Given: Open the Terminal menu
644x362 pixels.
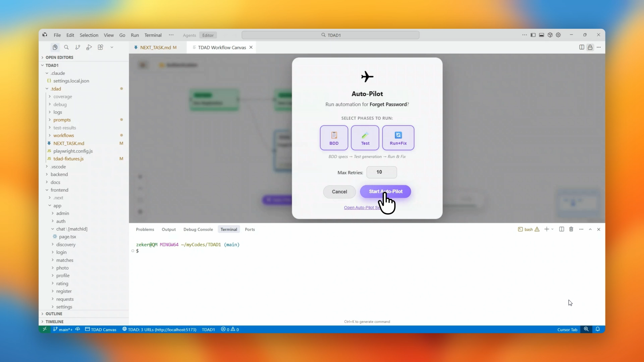Looking at the screenshot, I should (x=153, y=35).
